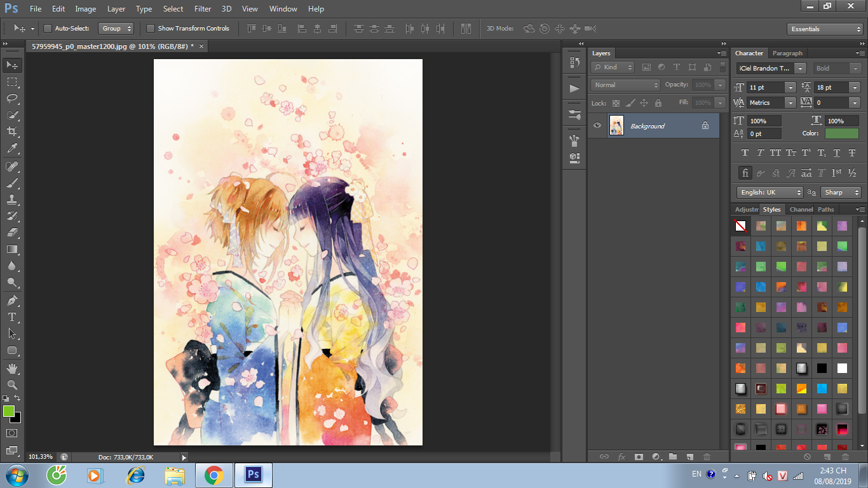Apply the default no-style swatch

740,226
